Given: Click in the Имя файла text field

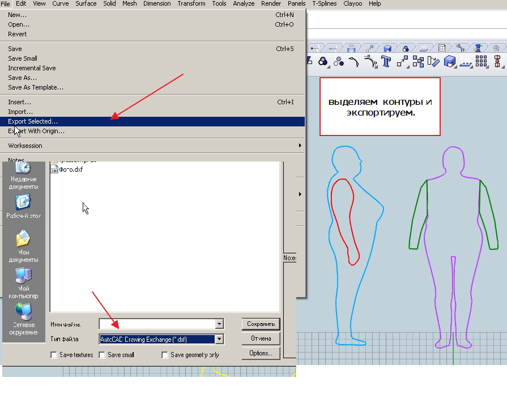Looking at the screenshot, I should pyautogui.click(x=157, y=324).
